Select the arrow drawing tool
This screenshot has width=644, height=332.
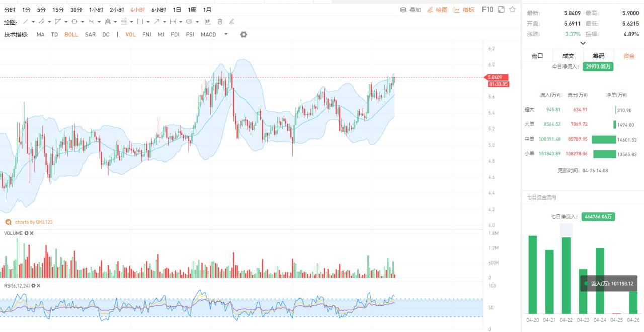tap(157, 22)
